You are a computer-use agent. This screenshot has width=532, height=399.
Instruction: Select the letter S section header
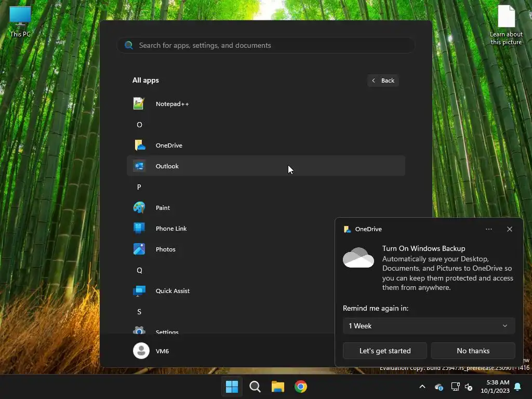point(139,312)
